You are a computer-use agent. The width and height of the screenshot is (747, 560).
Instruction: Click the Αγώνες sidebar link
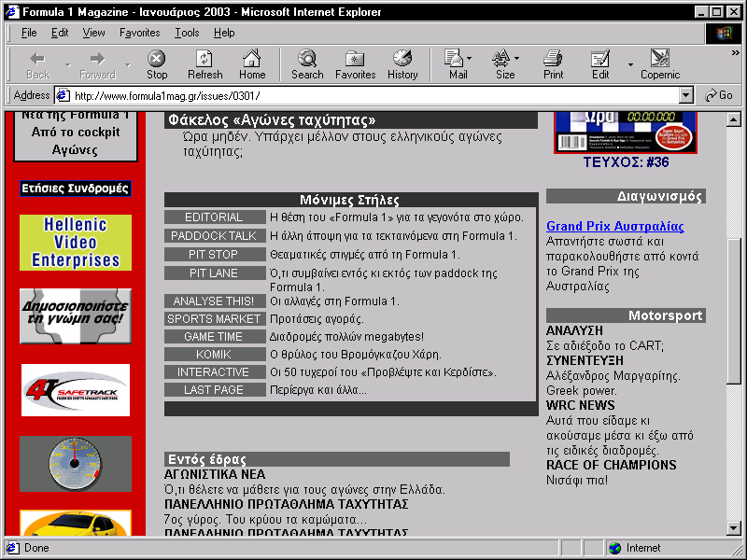(x=75, y=150)
